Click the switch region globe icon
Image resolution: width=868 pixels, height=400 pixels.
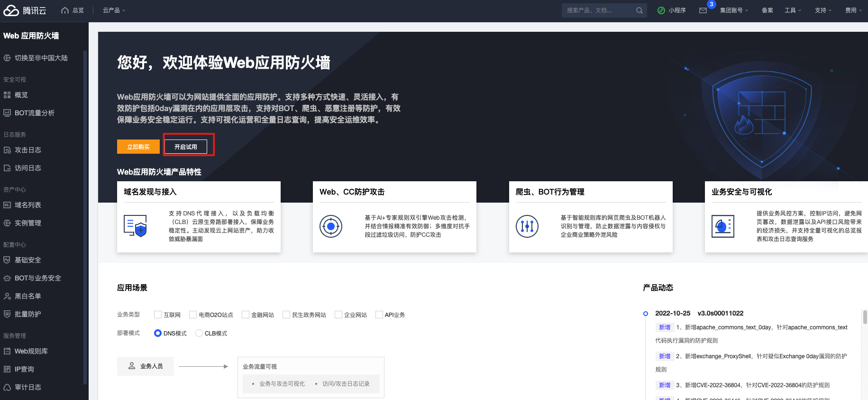pos(7,58)
